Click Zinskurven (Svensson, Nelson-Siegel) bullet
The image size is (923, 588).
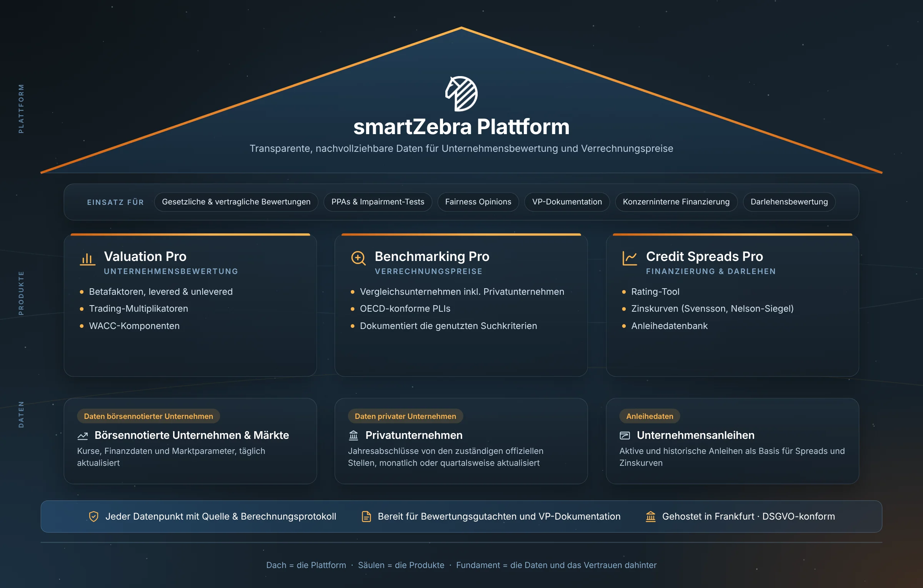coord(712,309)
